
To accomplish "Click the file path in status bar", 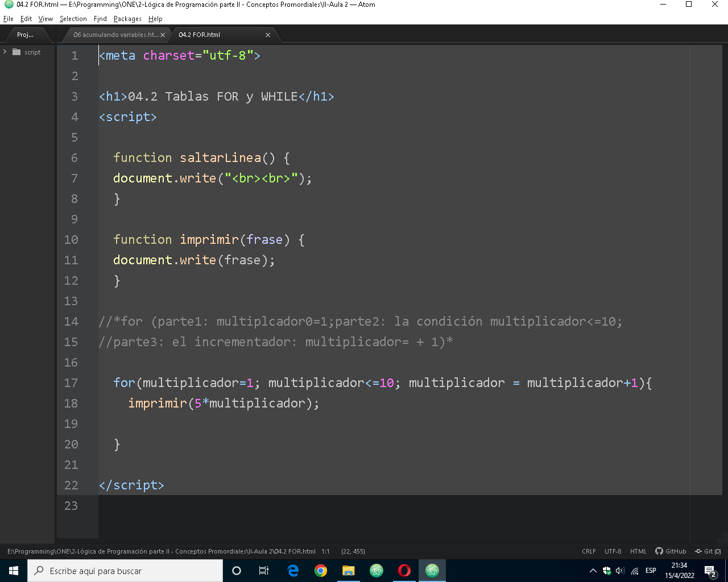I will [x=162, y=551].
